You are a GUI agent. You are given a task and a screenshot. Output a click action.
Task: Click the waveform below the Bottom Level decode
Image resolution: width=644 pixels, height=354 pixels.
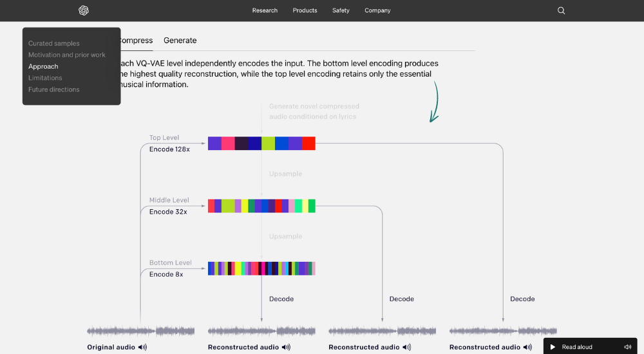(x=261, y=331)
